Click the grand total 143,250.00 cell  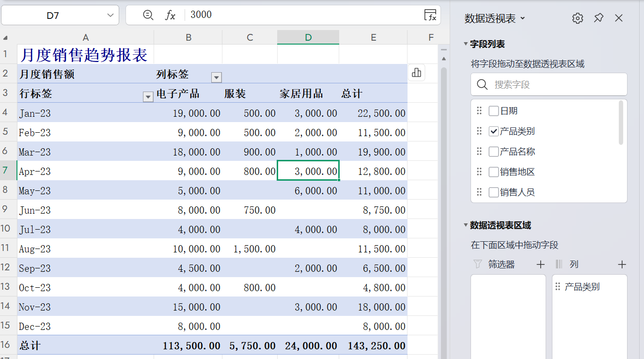coord(374,345)
